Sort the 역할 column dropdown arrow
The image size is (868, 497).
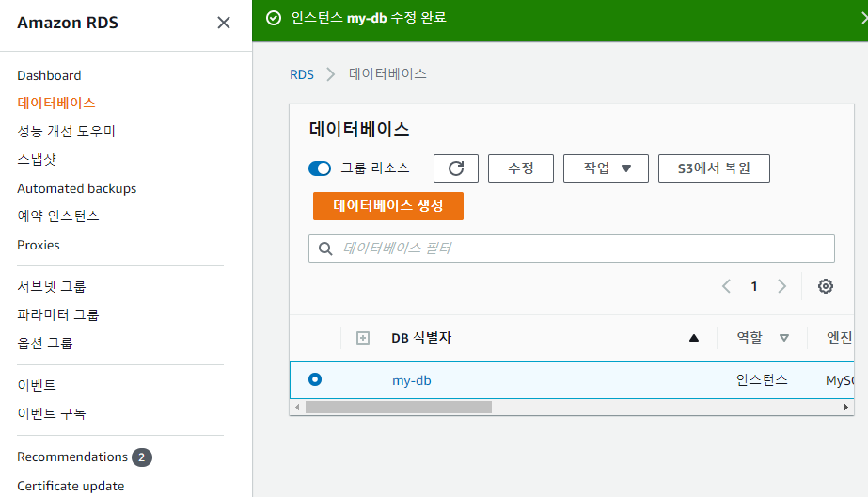coord(784,338)
